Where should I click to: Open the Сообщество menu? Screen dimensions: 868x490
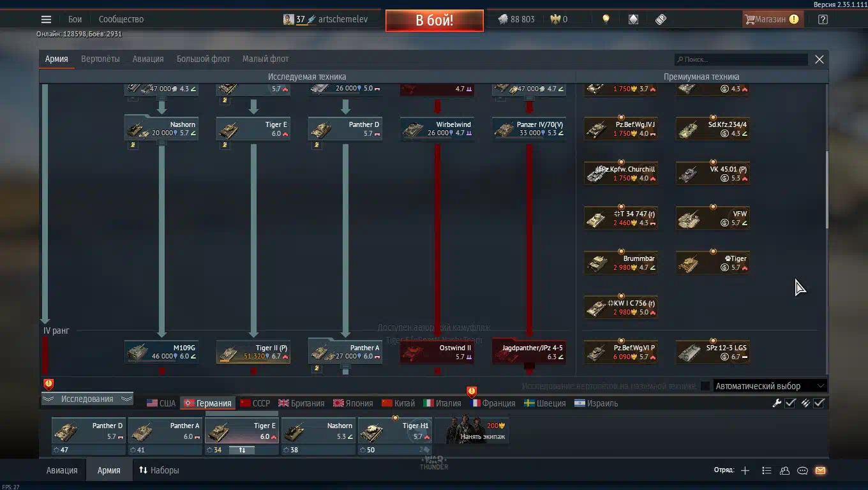click(121, 19)
